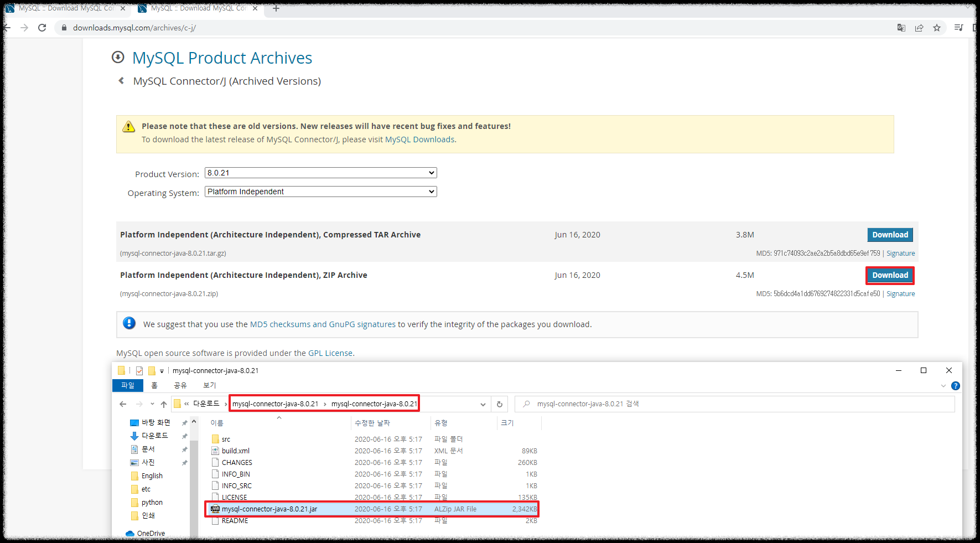Open MD5 checksums and GnuPG signatures link
Image resolution: width=980 pixels, height=543 pixels.
(323, 324)
